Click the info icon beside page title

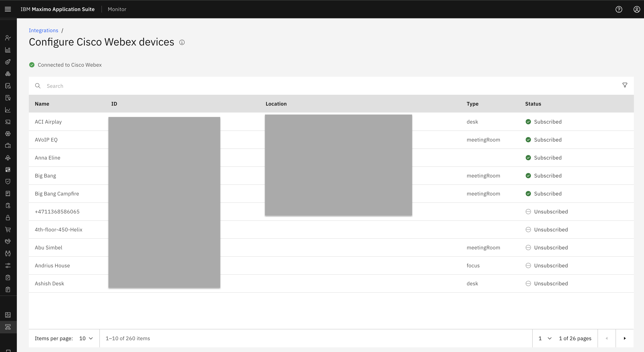pyautogui.click(x=182, y=42)
